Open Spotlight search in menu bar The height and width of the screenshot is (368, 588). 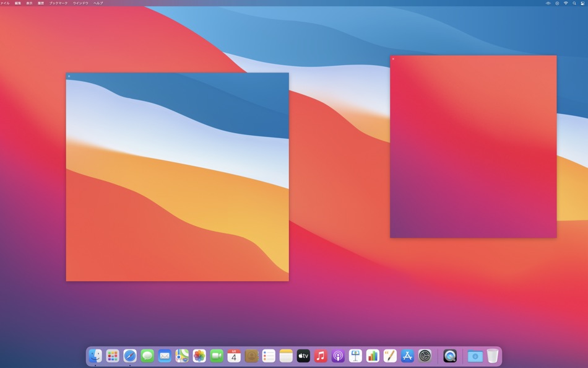pyautogui.click(x=574, y=3)
